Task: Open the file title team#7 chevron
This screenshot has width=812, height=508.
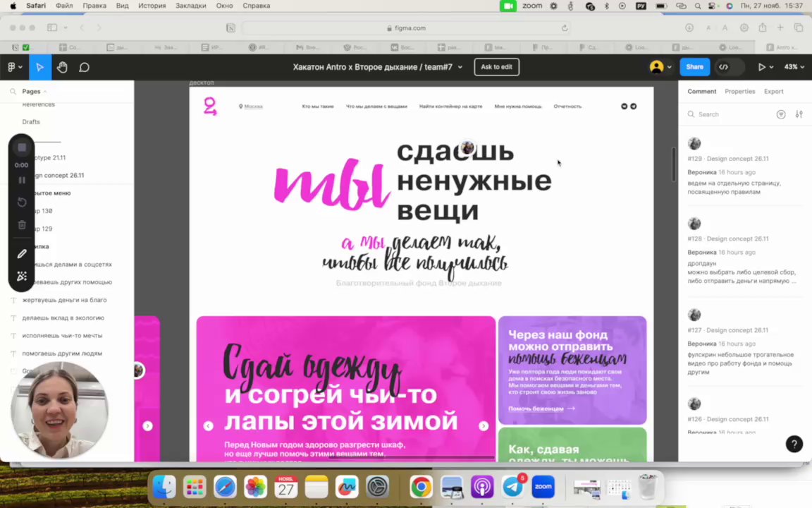Action: coord(460,67)
